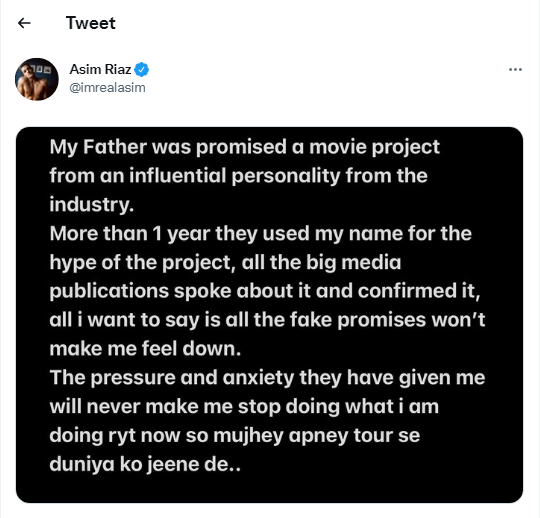Click the line 'The pressure and anxiety they have given me'
The height and width of the screenshot is (518, 540).
pos(267,378)
